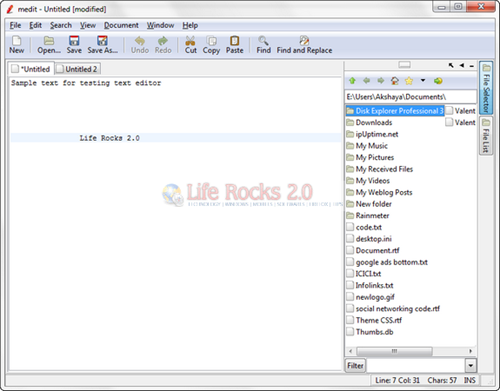The height and width of the screenshot is (391, 500).
Task: Save the document using Save icon
Action: tap(74, 45)
